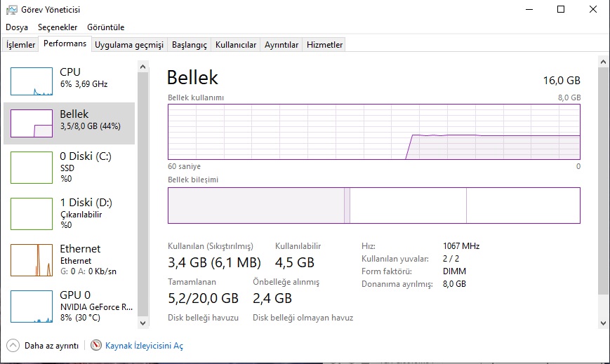Open the 0 Diski (C:) SSD graph
This screenshot has height=364, width=610.
click(x=32, y=168)
